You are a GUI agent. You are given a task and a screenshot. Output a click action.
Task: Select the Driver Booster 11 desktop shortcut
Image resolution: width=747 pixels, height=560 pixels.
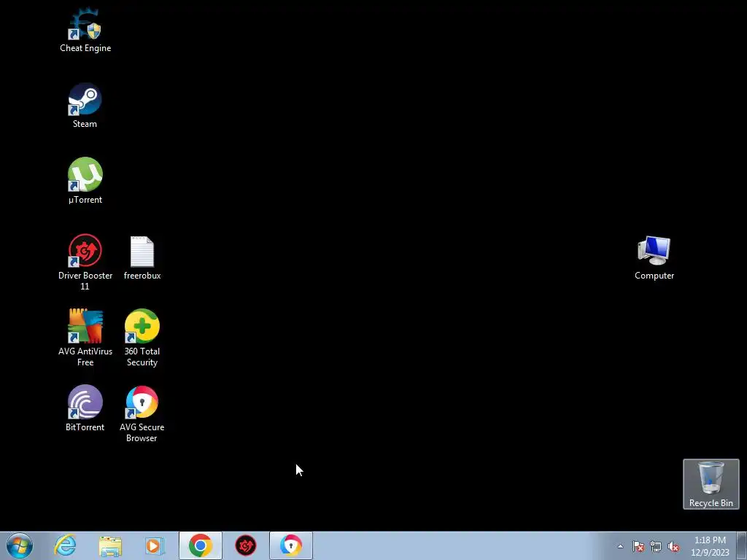[x=85, y=262]
